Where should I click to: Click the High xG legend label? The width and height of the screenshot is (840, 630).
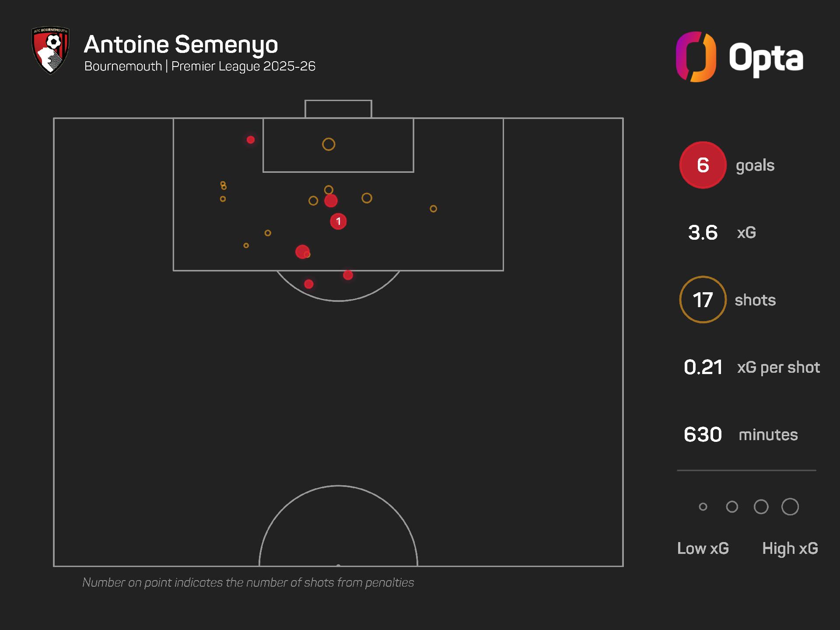pos(790,548)
